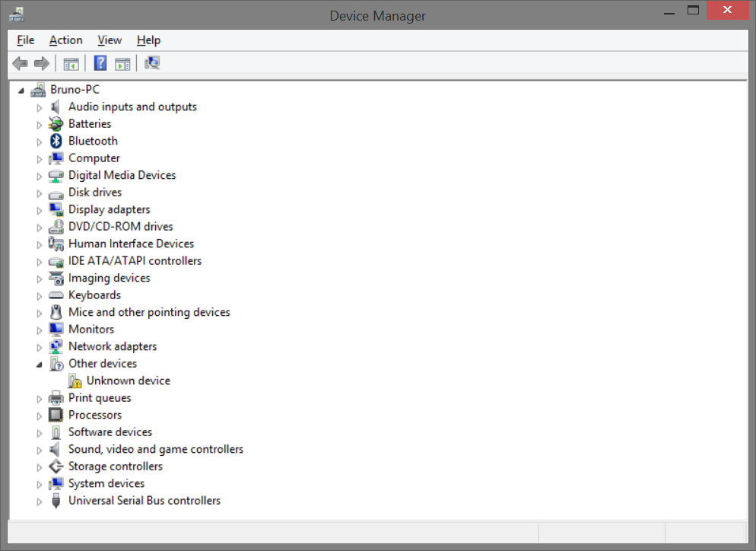Click the Unknown device warning icon
This screenshot has width=756, height=551.
75,381
